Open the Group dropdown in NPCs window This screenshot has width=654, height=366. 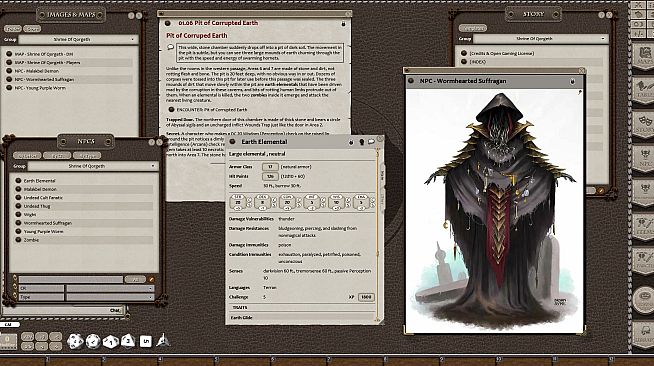(93, 166)
